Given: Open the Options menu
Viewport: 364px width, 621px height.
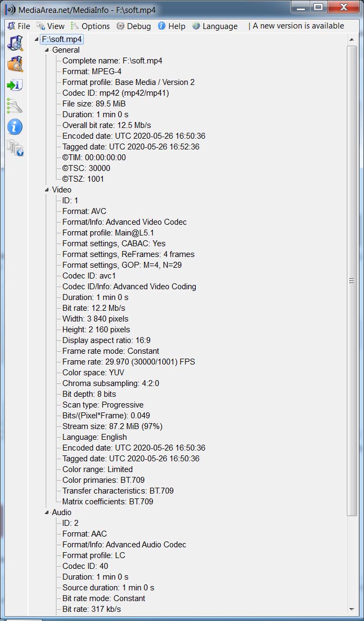Looking at the screenshot, I should pyautogui.click(x=90, y=26).
